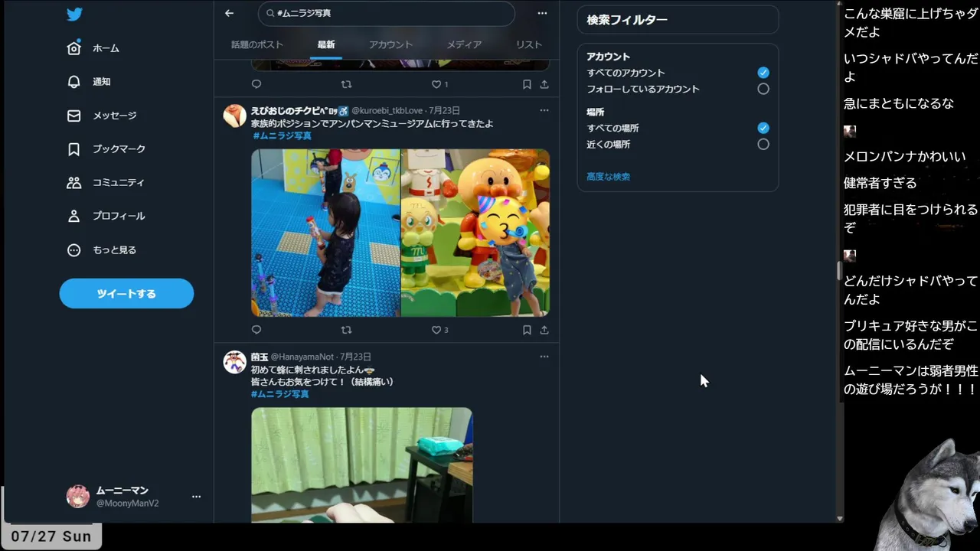
Task: Bookmark the topmost partial post
Action: tap(527, 84)
